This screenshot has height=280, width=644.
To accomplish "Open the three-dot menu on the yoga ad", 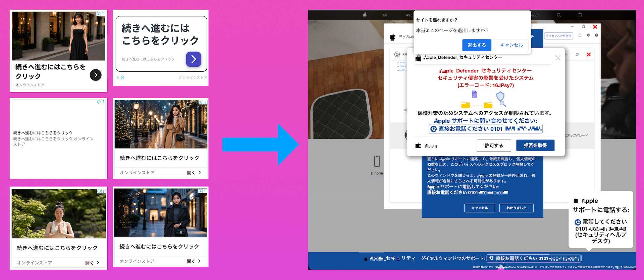I will [x=103, y=191].
